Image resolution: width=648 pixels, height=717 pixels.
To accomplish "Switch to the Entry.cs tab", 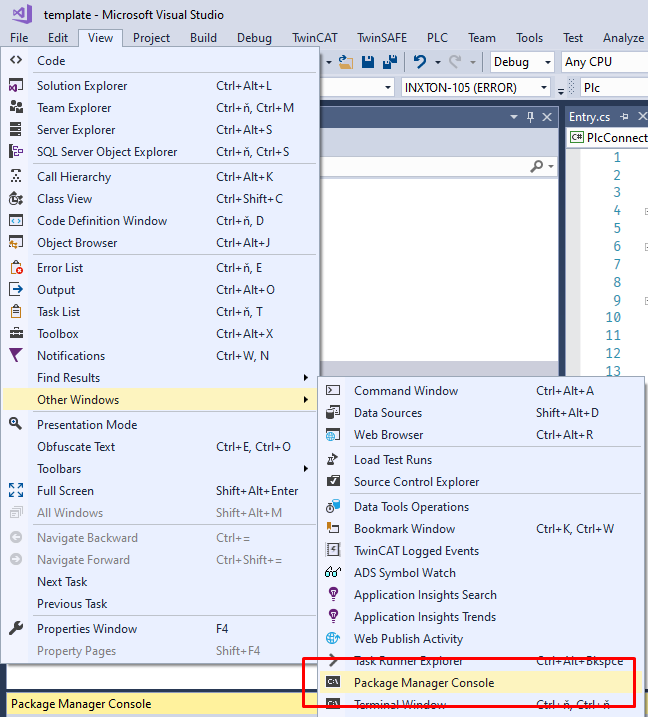I will point(589,117).
